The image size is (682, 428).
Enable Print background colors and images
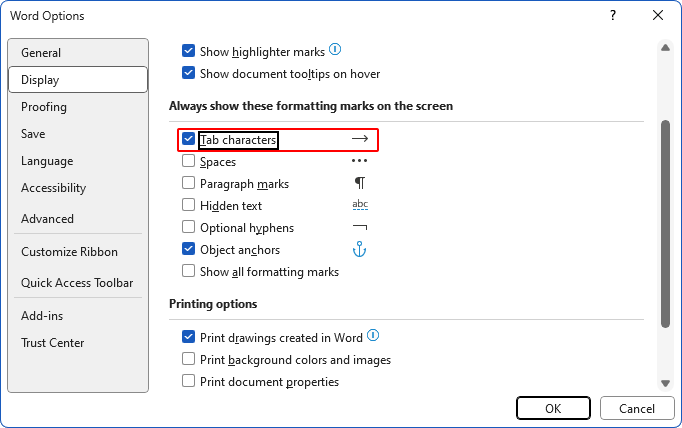189,360
